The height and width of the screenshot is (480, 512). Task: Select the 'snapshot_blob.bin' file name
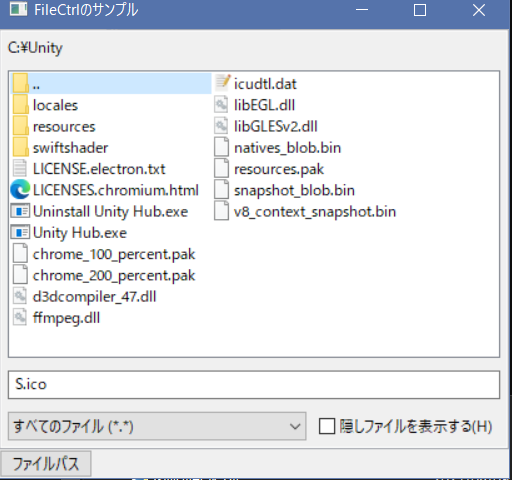click(294, 191)
